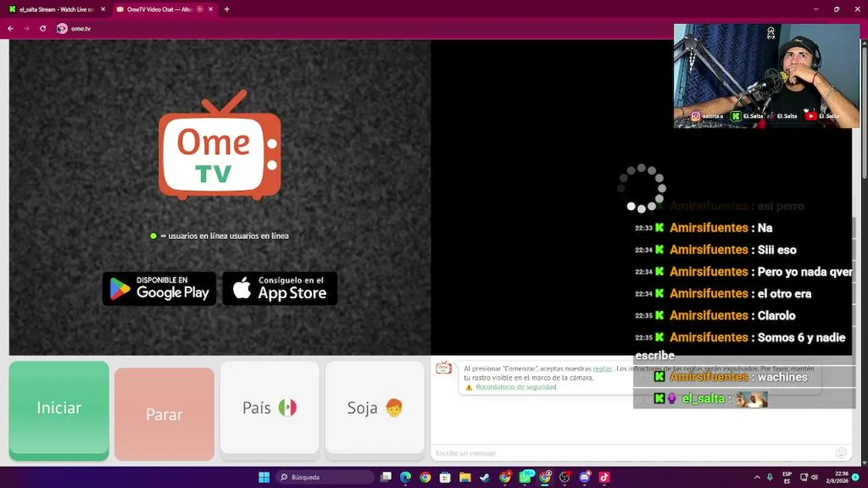This screenshot has height=488, width=868.
Task: Click the 'wachines' chat message
Action: pyautogui.click(x=731, y=377)
